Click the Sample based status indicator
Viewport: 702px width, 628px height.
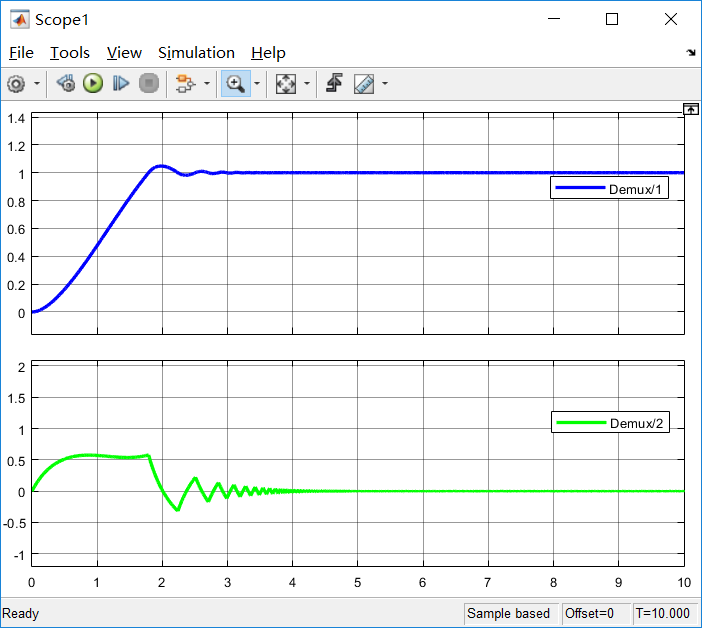pos(509,613)
